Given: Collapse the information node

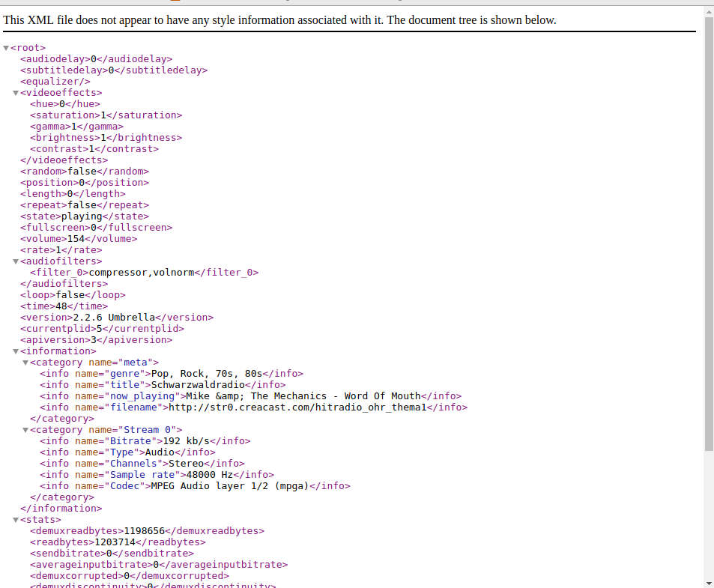Looking at the screenshot, I should tap(16, 351).
